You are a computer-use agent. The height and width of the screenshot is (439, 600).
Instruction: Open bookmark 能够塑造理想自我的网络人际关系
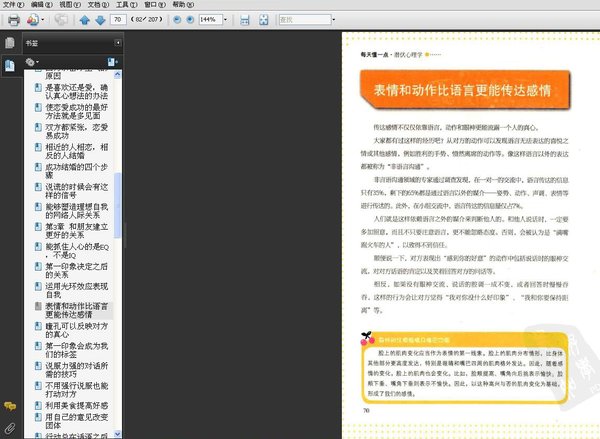click(x=77, y=211)
